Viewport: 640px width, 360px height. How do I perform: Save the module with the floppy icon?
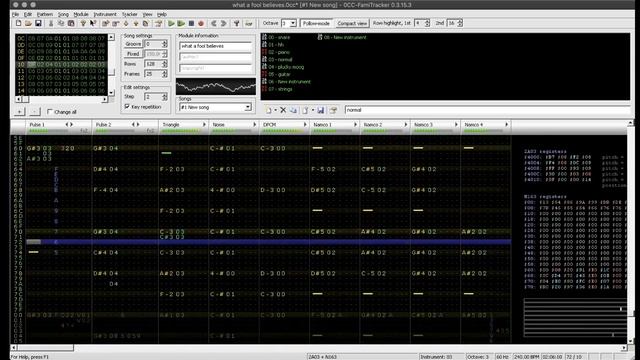pyautogui.click(x=38, y=24)
